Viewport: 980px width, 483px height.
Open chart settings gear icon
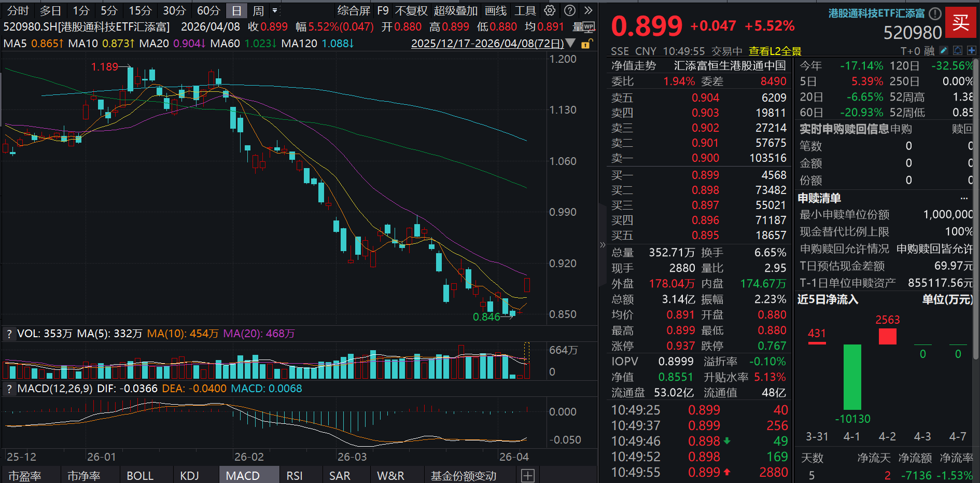coord(550,10)
